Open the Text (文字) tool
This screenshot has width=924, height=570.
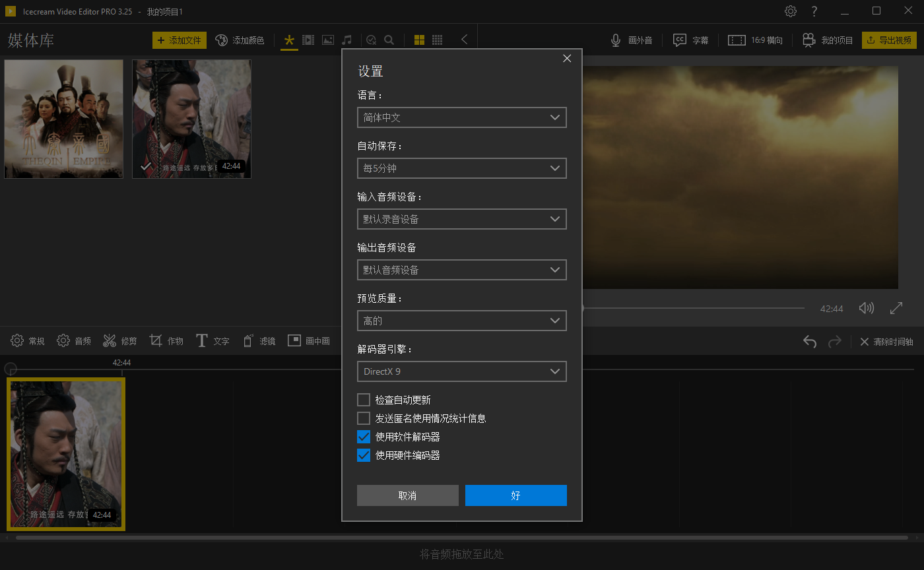[x=213, y=340]
